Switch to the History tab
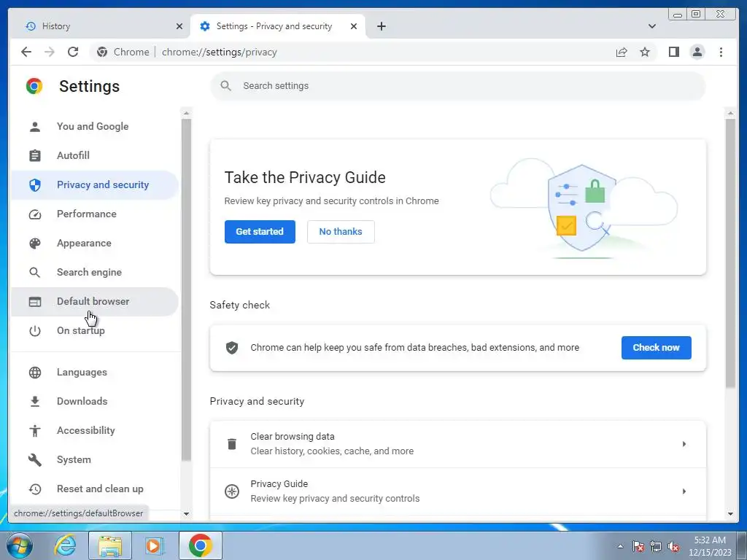The image size is (747, 560). click(101, 26)
